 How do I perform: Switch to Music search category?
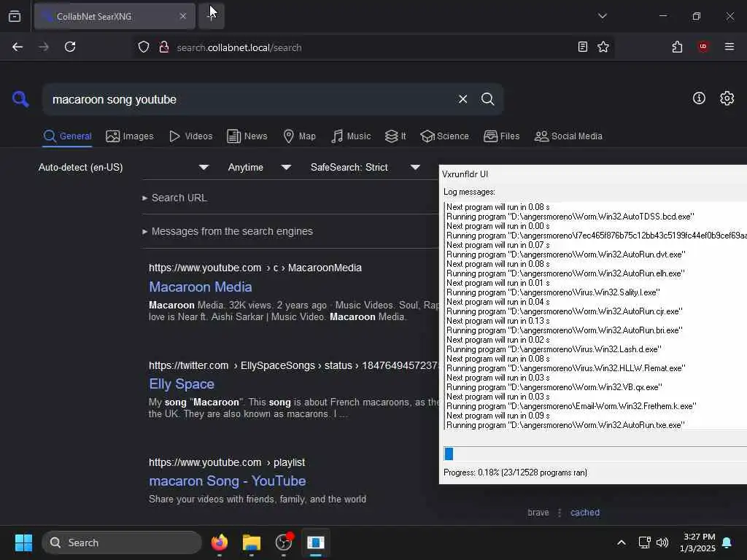point(351,136)
